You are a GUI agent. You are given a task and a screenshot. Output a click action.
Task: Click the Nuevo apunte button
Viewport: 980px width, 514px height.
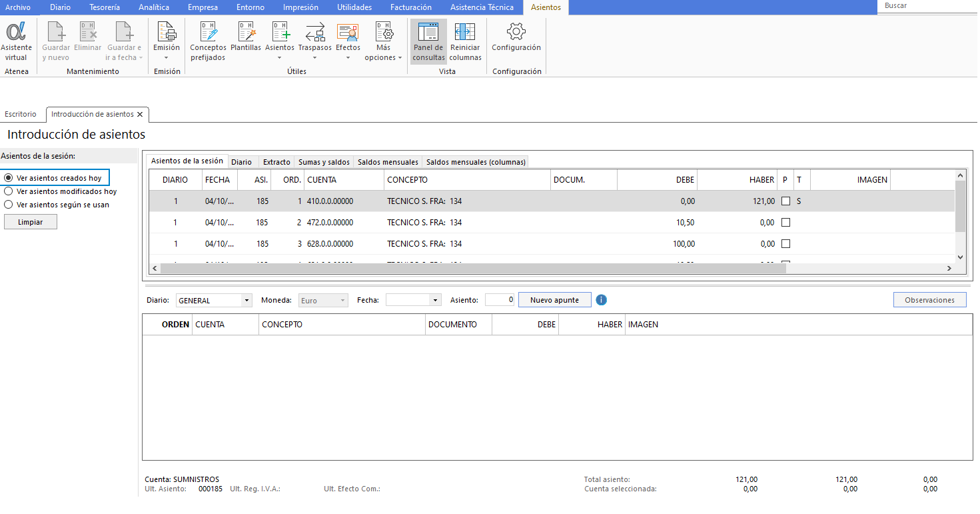555,300
